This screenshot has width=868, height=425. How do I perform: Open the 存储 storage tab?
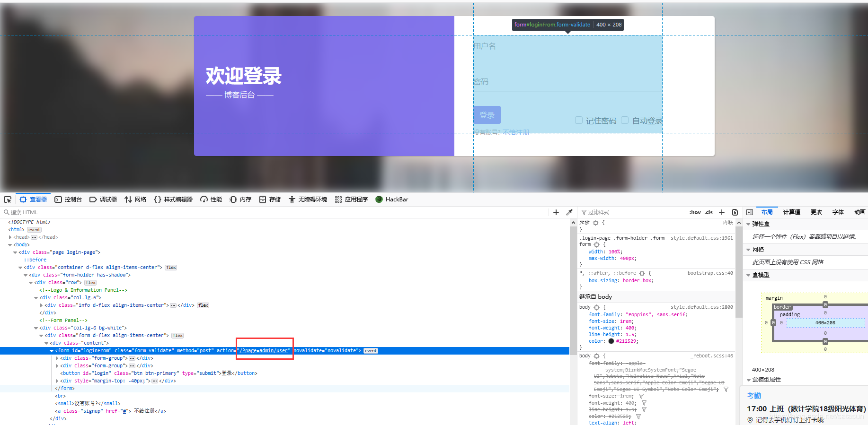[x=270, y=199]
